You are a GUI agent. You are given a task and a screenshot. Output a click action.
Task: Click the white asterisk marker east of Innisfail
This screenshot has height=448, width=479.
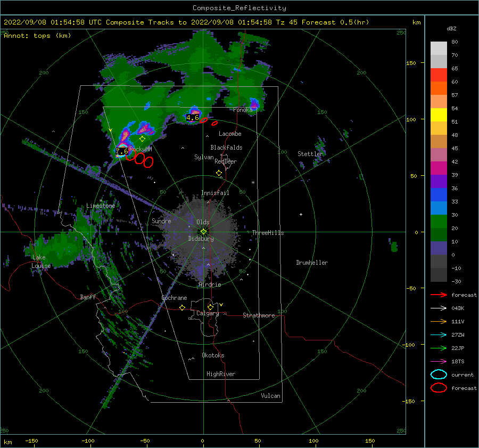[253, 183]
